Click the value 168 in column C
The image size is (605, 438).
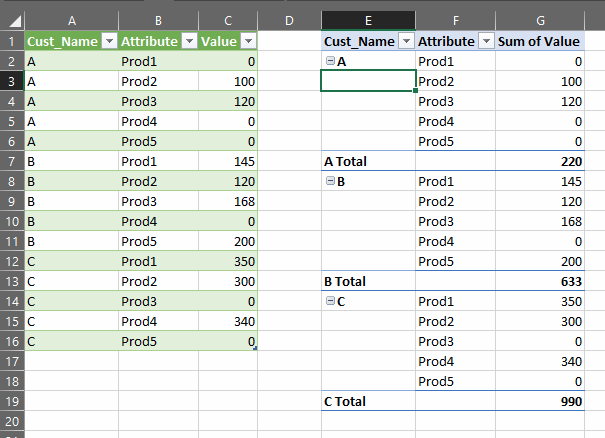(x=228, y=201)
